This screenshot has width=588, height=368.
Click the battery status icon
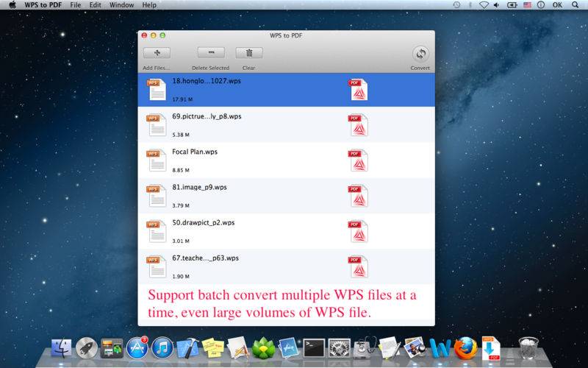(x=512, y=5)
